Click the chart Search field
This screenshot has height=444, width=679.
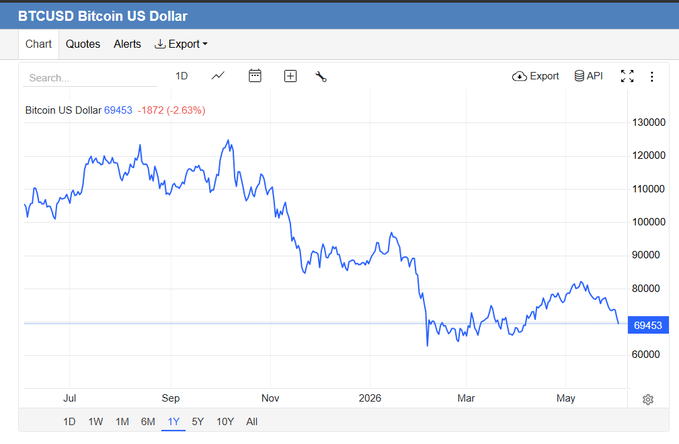(90, 78)
